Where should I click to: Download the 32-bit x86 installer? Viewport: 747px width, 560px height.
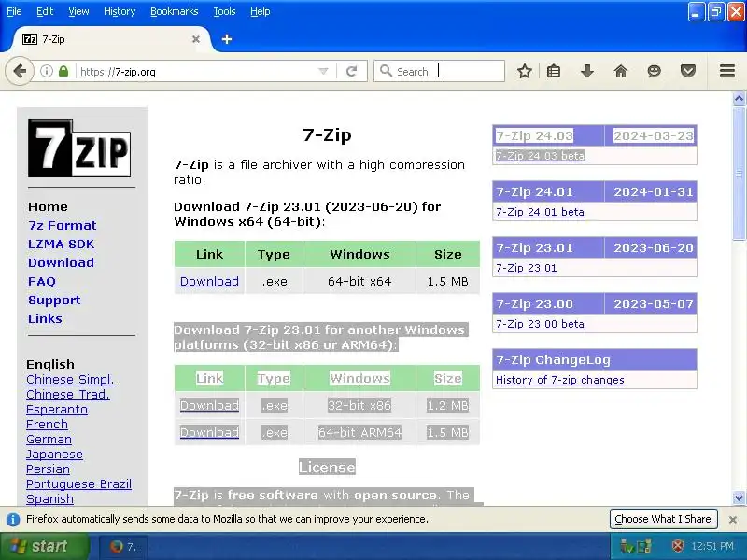209,405
